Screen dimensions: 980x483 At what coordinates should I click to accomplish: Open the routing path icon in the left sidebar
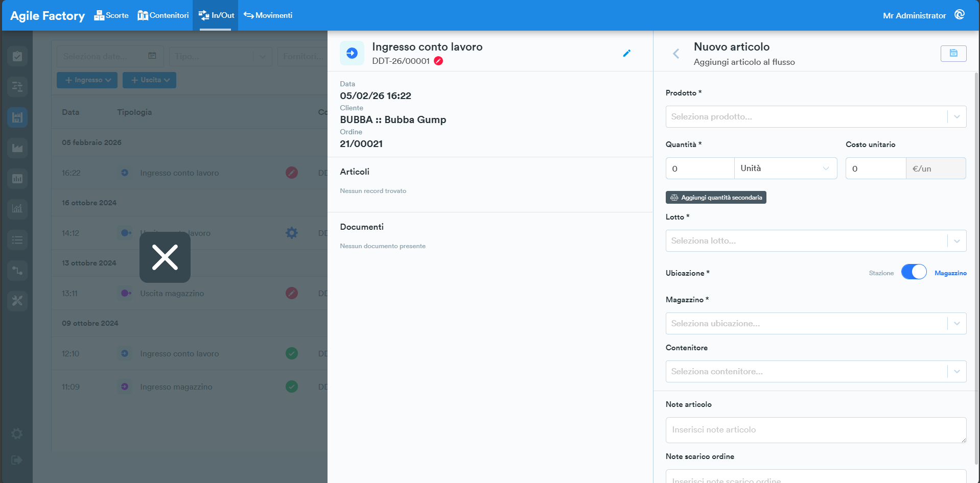[x=17, y=270]
